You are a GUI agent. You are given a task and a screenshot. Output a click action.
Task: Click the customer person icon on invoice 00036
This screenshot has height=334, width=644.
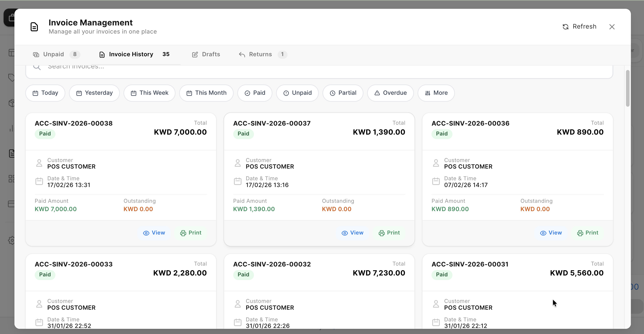click(436, 163)
